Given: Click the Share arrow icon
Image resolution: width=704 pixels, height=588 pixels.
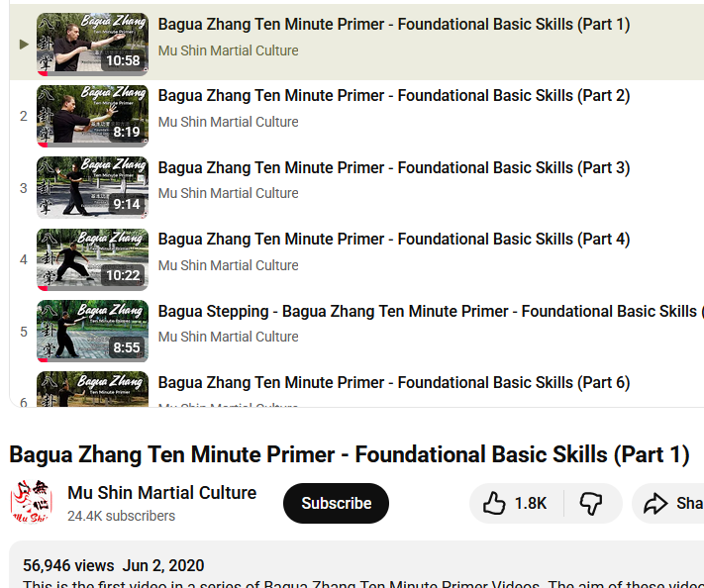Looking at the screenshot, I should (x=655, y=503).
